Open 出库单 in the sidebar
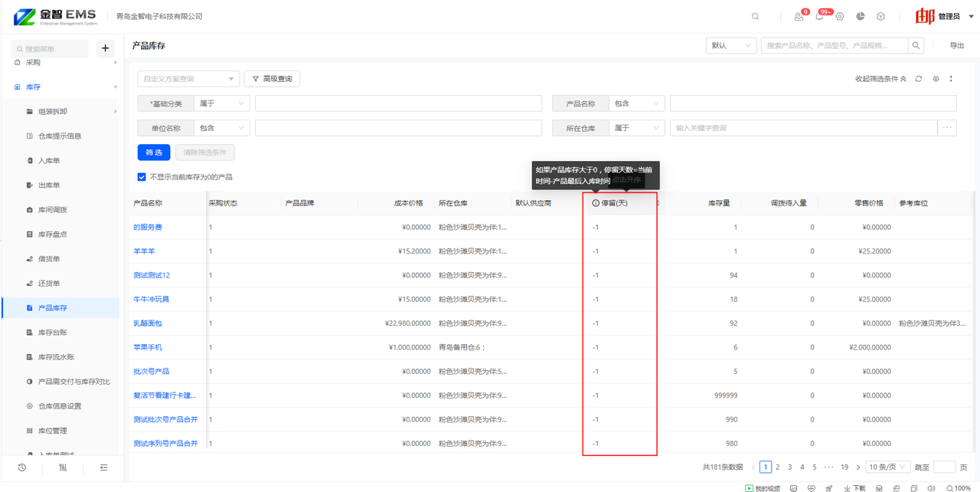This screenshot has width=980, height=492. pos(49,185)
